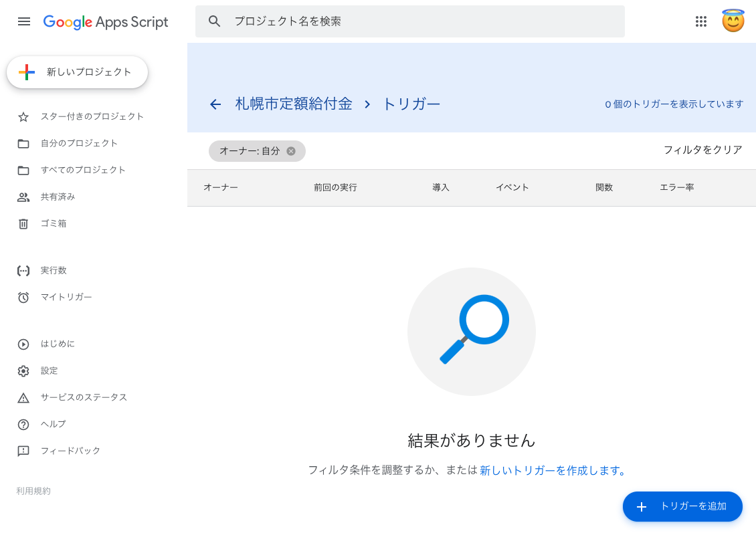
Task: Click the 結果がありません heading
Action: (472, 441)
